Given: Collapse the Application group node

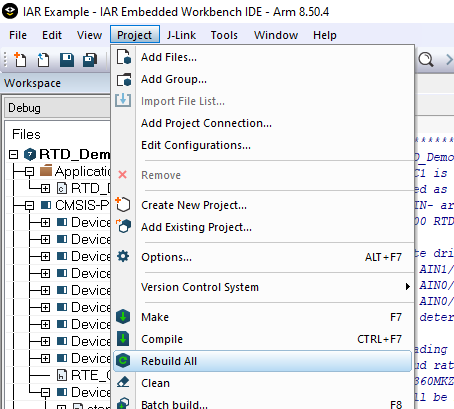Looking at the screenshot, I should (30, 171).
